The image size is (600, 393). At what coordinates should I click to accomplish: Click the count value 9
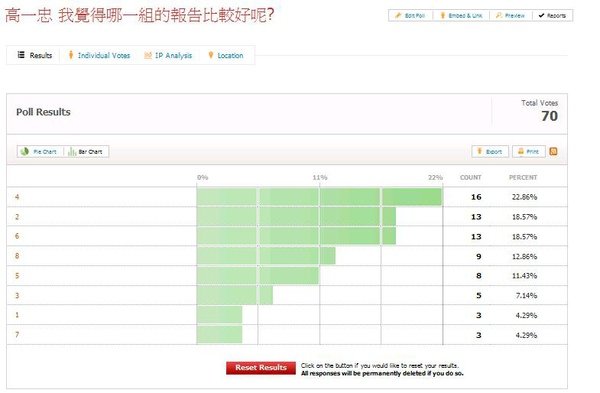pos(479,256)
